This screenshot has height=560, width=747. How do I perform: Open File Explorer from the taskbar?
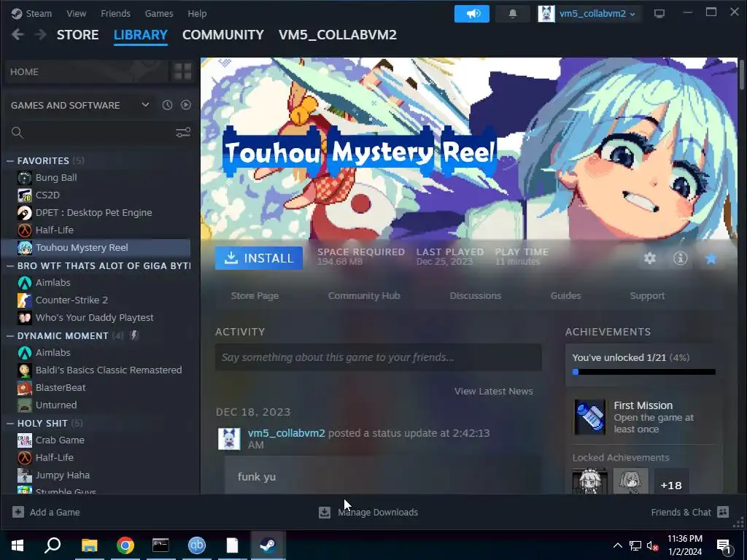[x=89, y=545]
